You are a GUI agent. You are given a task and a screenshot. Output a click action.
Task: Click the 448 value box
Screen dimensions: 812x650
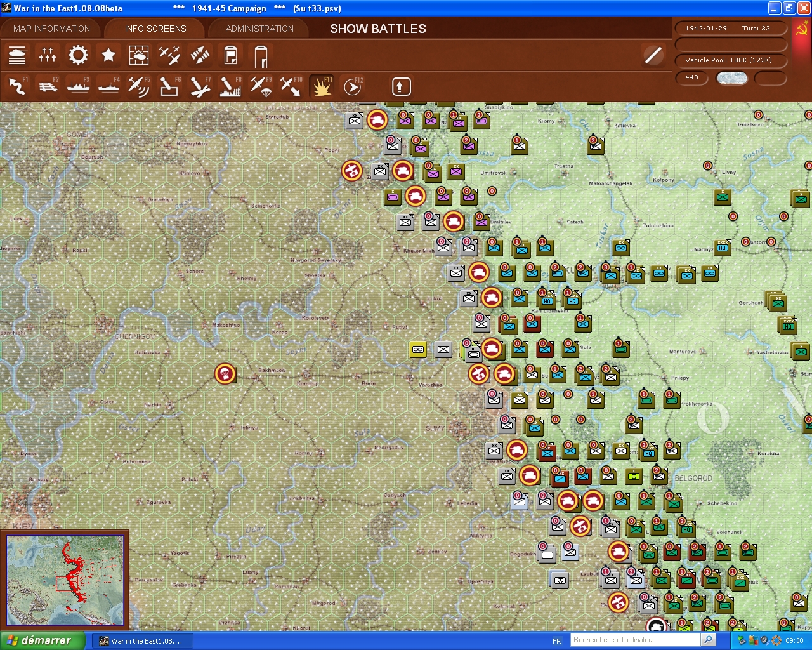click(692, 77)
